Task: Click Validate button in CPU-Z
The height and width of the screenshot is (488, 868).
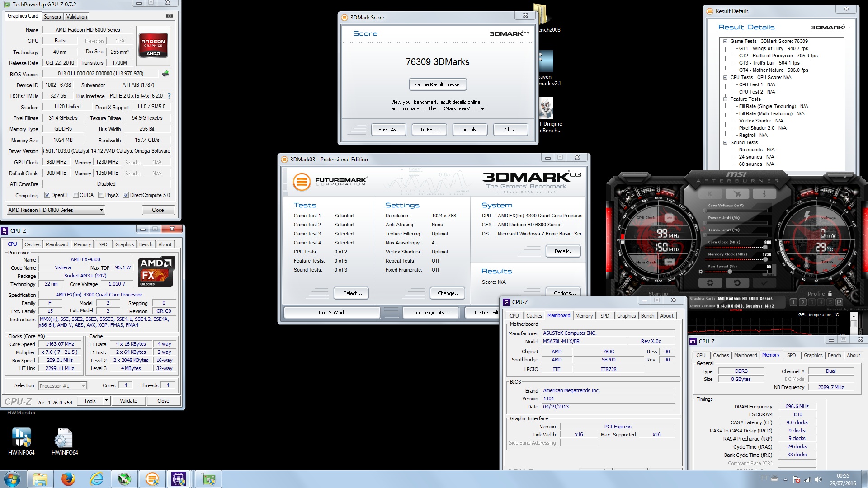Action: [128, 401]
